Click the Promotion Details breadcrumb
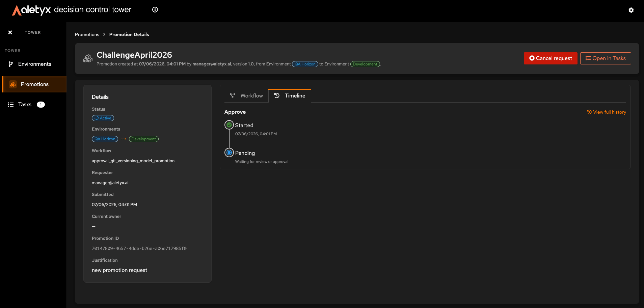Viewport: 644px width, 308px height. [x=129, y=34]
